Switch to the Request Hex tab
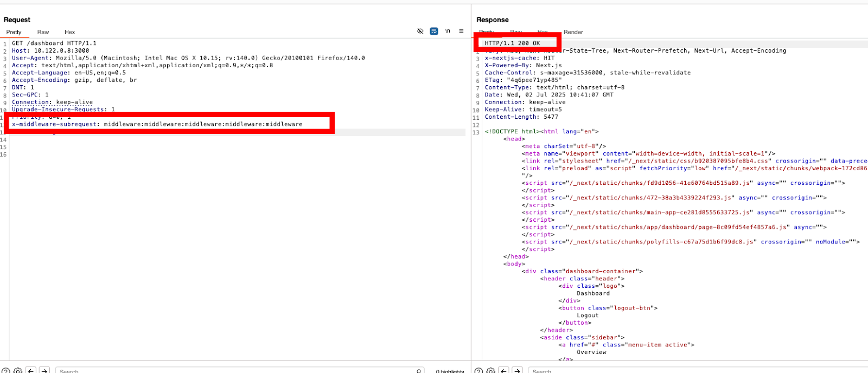This screenshot has height=373, width=868. [70, 33]
